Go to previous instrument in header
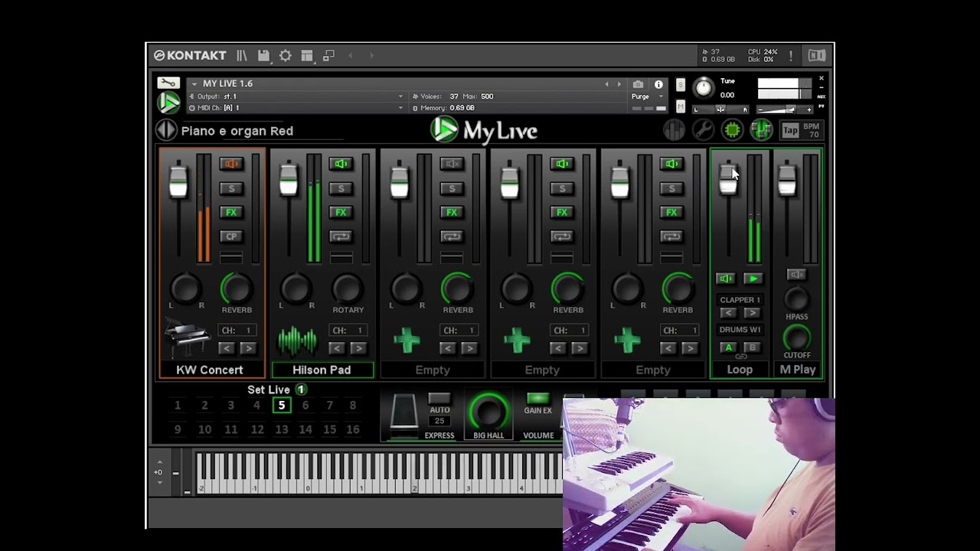This screenshot has width=980, height=551. coord(607,84)
